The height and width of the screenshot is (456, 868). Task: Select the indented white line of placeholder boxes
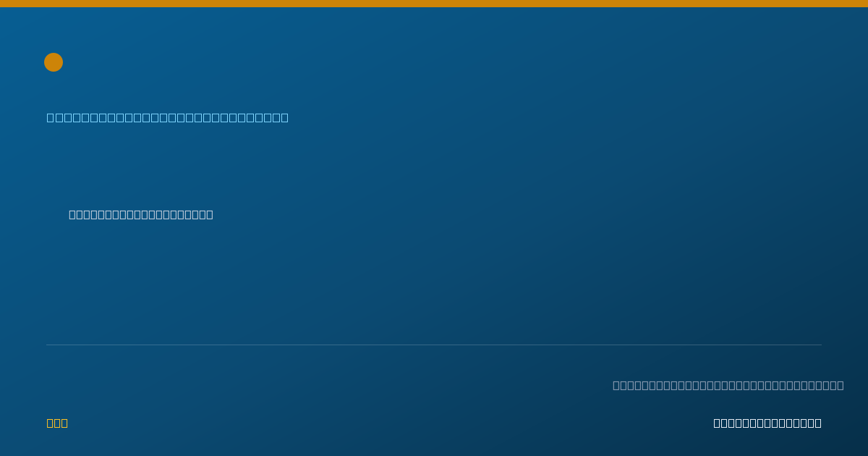tap(141, 214)
